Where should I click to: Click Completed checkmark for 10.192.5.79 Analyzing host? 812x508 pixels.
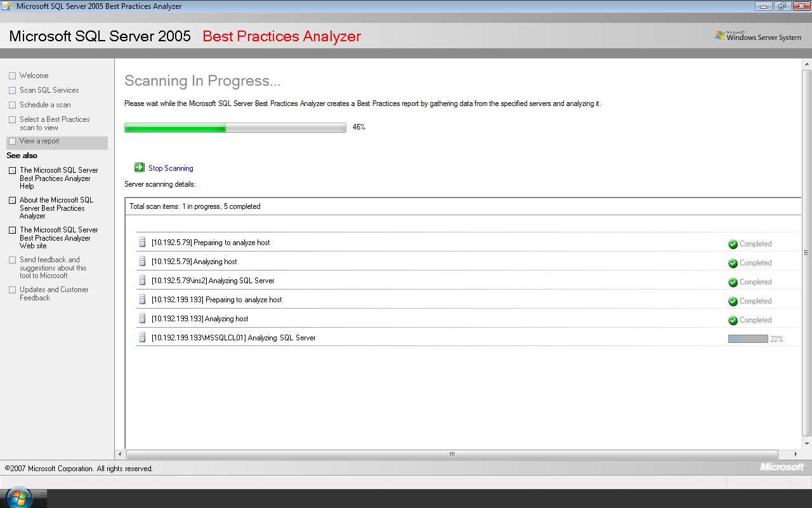click(x=733, y=263)
